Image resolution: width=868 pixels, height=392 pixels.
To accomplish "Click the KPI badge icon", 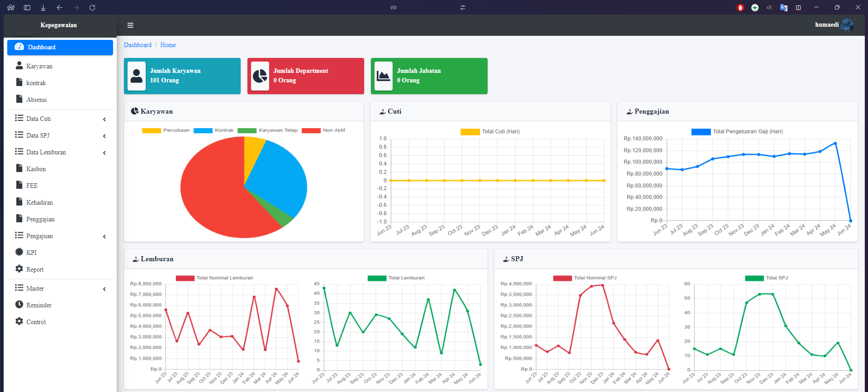I will click(x=19, y=252).
